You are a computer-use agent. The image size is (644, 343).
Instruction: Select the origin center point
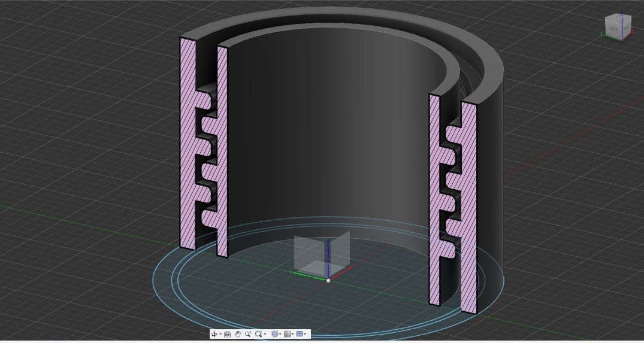pos(328,281)
